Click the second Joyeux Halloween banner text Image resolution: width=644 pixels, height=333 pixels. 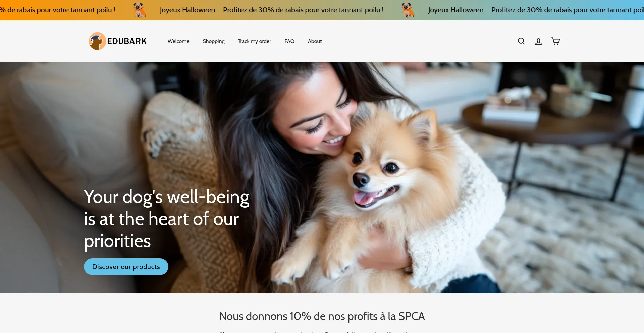(x=456, y=10)
